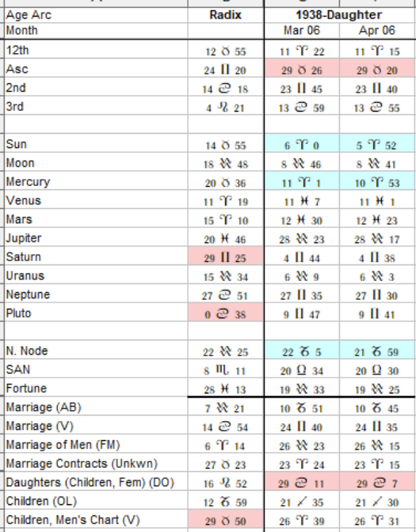Viewport: 416px width, 532px height.
Task: Select the Jupiter Apr 06 value cell
Action: tap(377, 237)
